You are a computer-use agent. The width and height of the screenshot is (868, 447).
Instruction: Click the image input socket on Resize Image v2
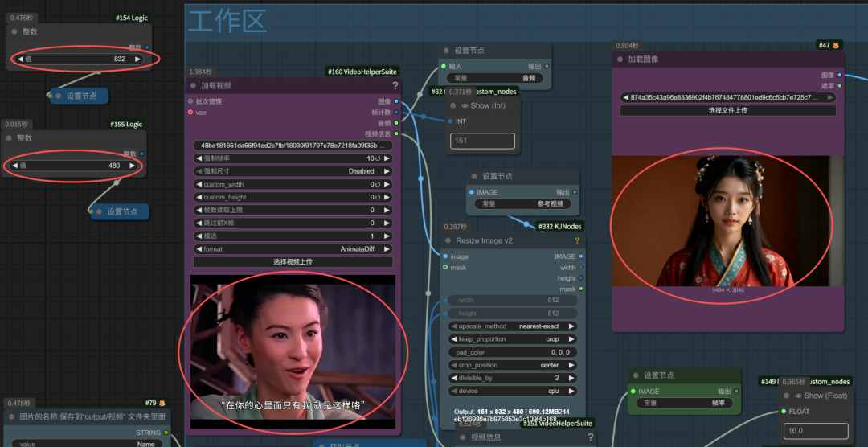(x=445, y=256)
